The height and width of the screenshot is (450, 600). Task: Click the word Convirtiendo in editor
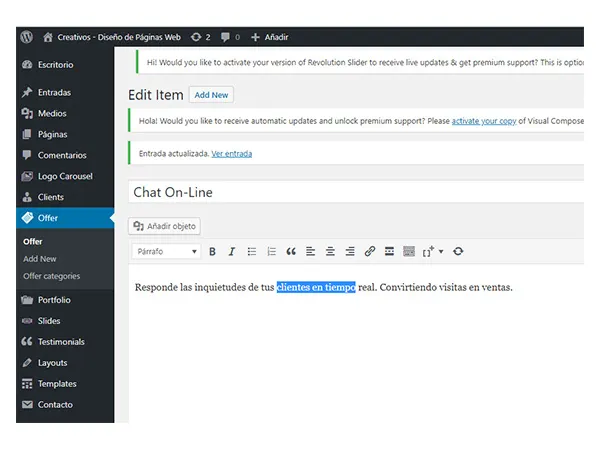click(408, 287)
